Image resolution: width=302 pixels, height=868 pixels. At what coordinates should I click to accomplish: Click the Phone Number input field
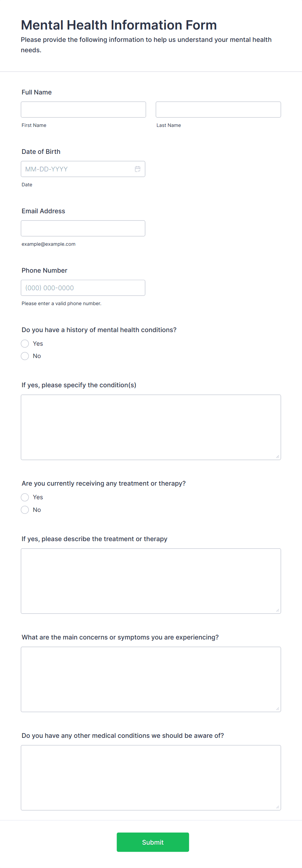click(83, 288)
